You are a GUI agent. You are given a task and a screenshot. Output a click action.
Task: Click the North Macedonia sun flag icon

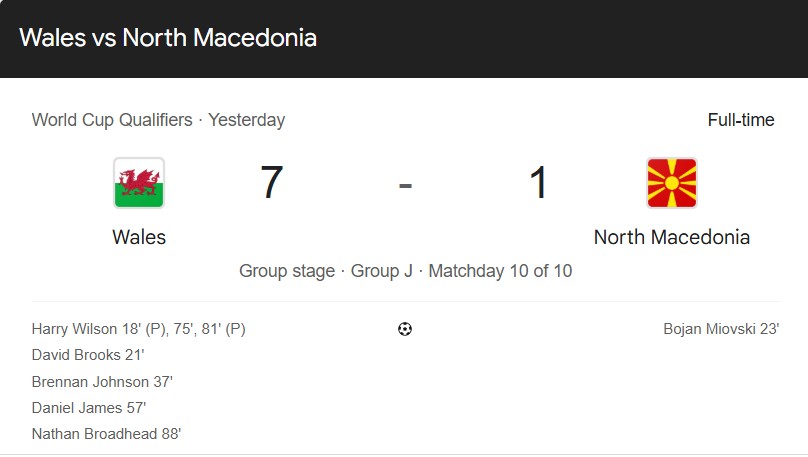671,183
